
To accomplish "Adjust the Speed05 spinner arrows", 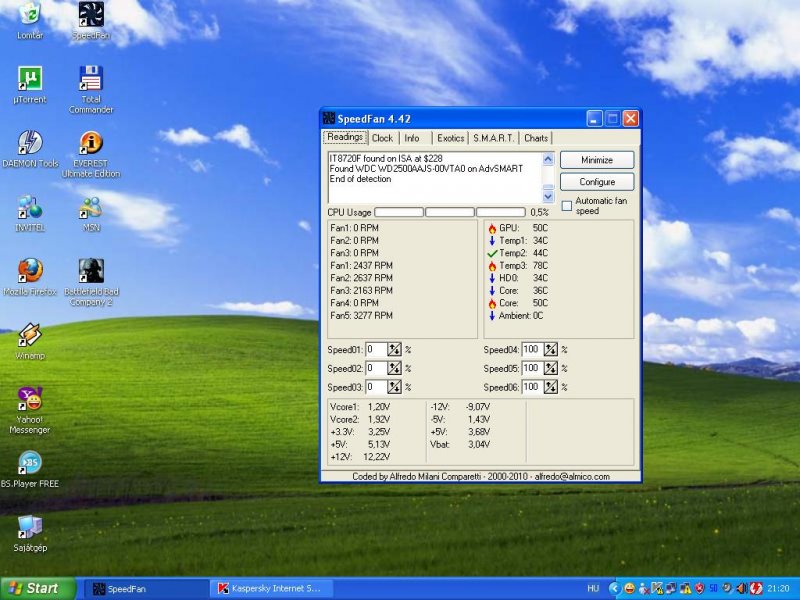I will pyautogui.click(x=551, y=368).
